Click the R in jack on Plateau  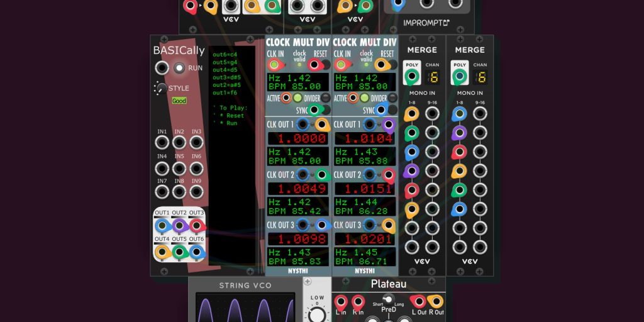coord(358,303)
